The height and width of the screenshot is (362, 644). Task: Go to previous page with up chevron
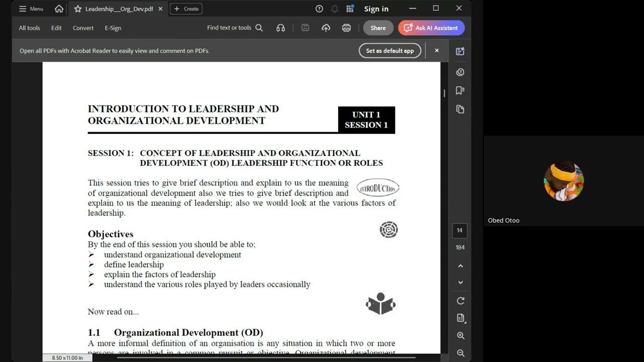[460, 265]
